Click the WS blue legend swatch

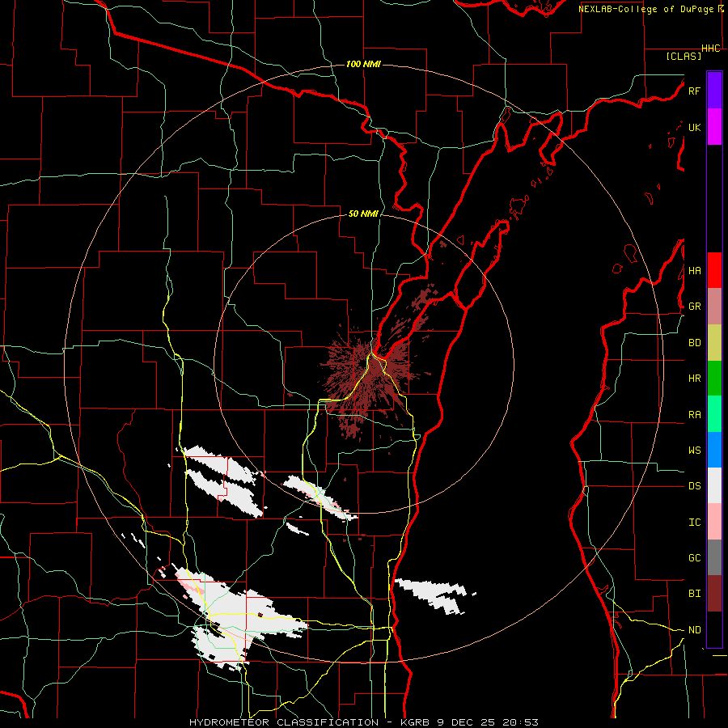coord(714,450)
